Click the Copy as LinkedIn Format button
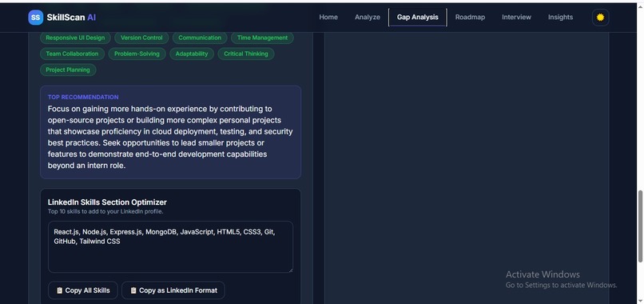Image resolution: width=644 pixels, height=304 pixels. click(x=173, y=290)
